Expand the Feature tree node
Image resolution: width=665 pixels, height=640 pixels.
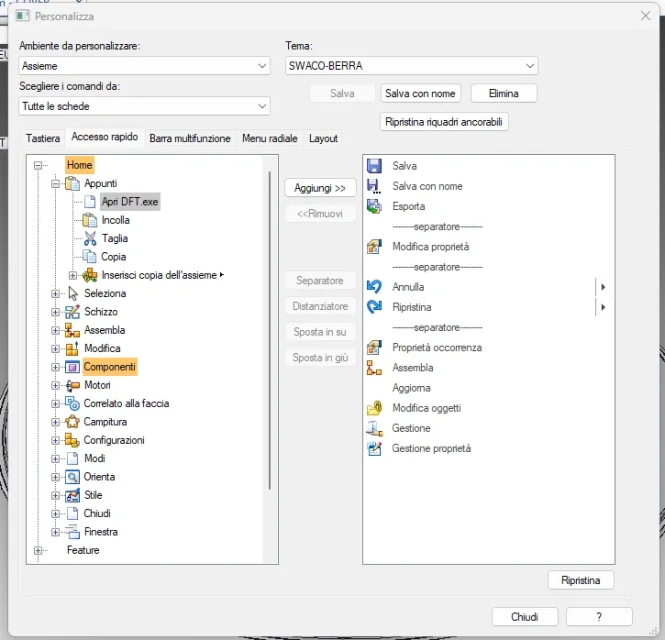tap(39, 550)
